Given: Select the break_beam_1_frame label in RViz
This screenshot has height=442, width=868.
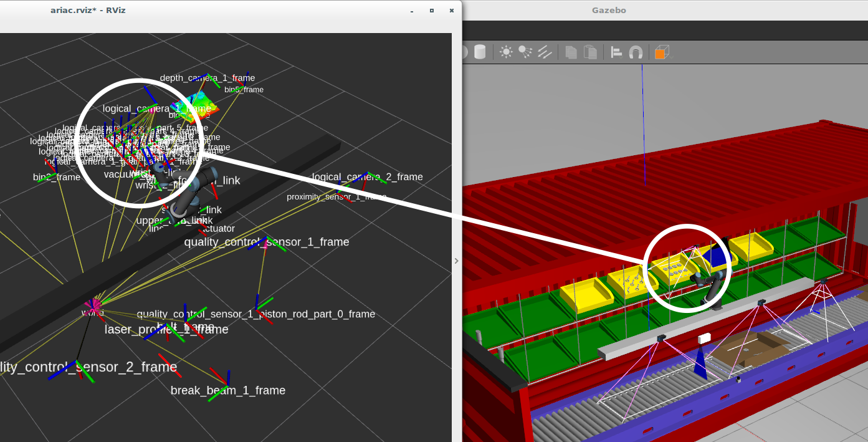Looking at the screenshot, I should pyautogui.click(x=228, y=390).
